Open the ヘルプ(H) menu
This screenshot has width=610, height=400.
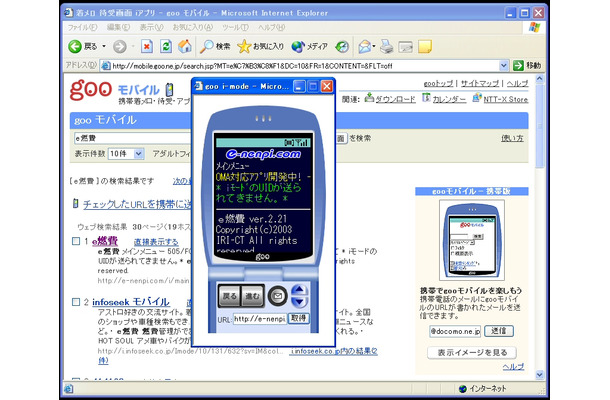[272, 27]
